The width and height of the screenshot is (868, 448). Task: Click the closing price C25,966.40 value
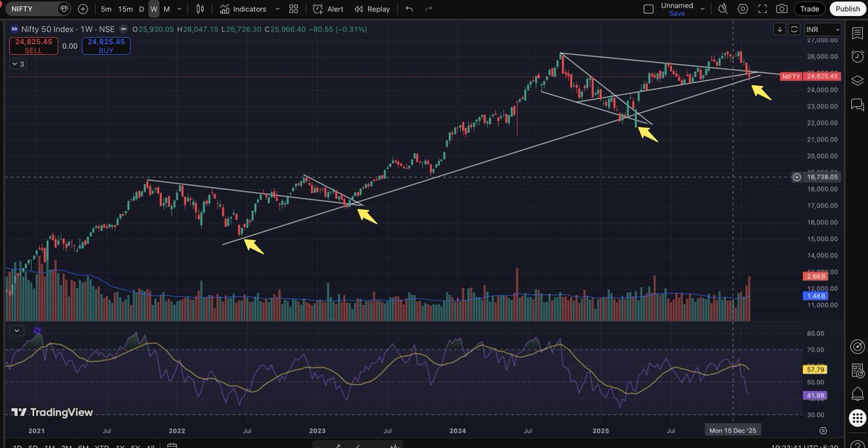pyautogui.click(x=286, y=30)
